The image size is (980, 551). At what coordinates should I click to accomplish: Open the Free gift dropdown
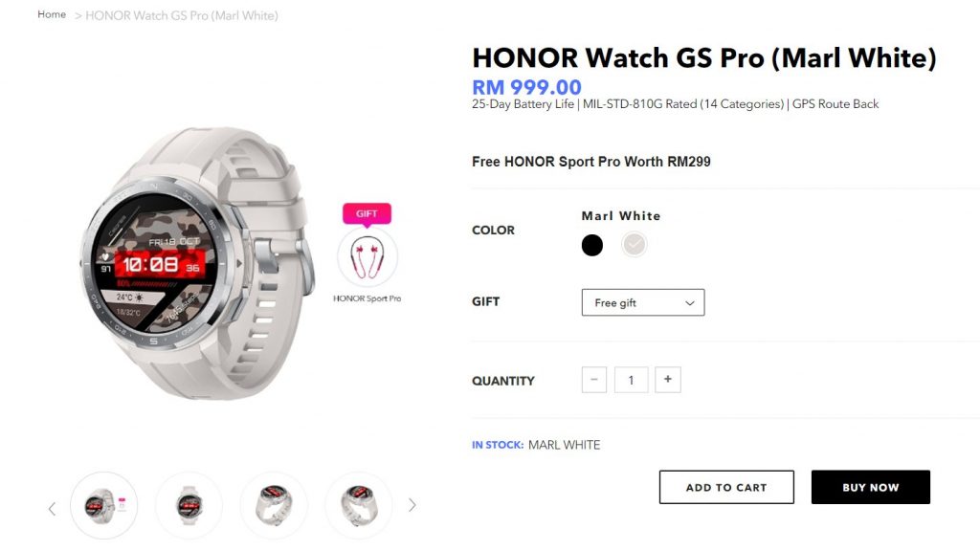click(642, 302)
